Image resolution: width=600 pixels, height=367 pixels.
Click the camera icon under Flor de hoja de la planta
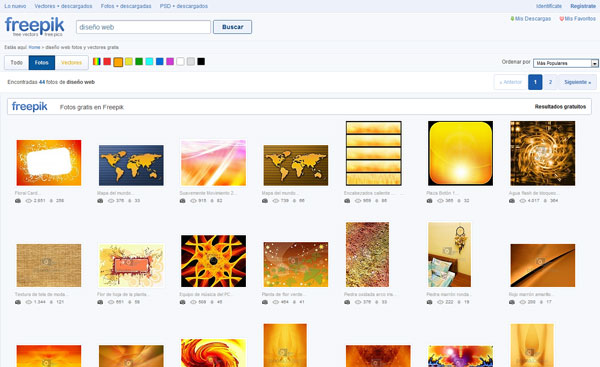[x=100, y=302]
